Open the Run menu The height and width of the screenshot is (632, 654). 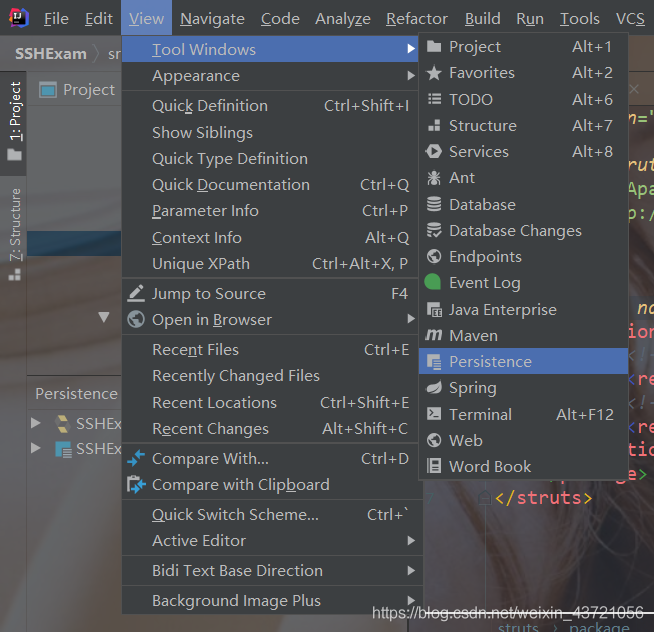[x=530, y=19]
